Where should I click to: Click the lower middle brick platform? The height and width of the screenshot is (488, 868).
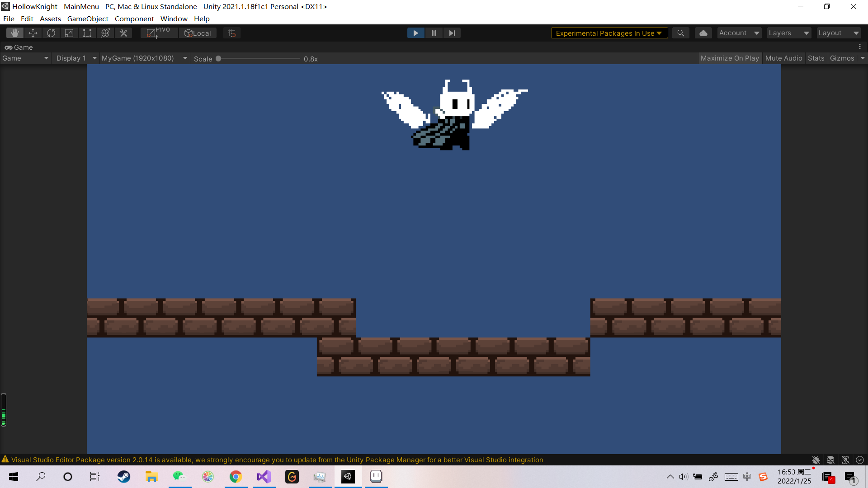(x=453, y=357)
